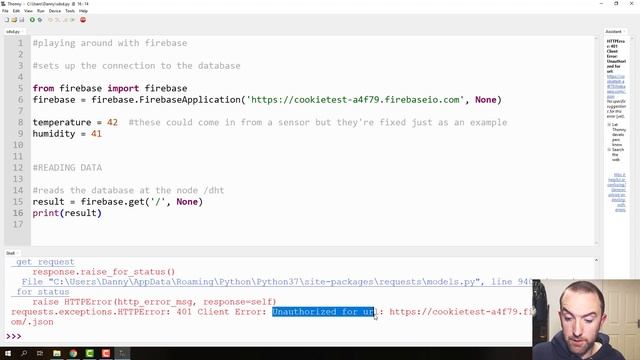Start debugging with the bug icon
The image size is (640, 360).
[40, 20]
